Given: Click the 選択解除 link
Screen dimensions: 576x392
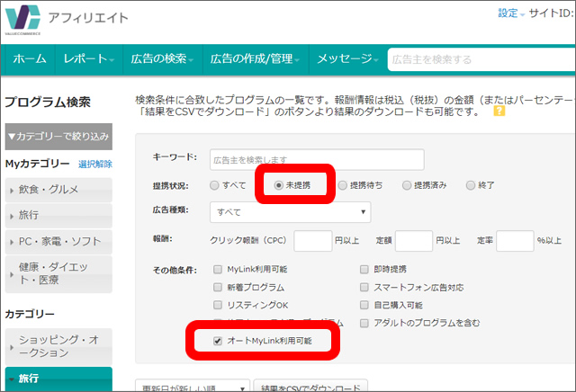Looking at the screenshot, I should (94, 164).
